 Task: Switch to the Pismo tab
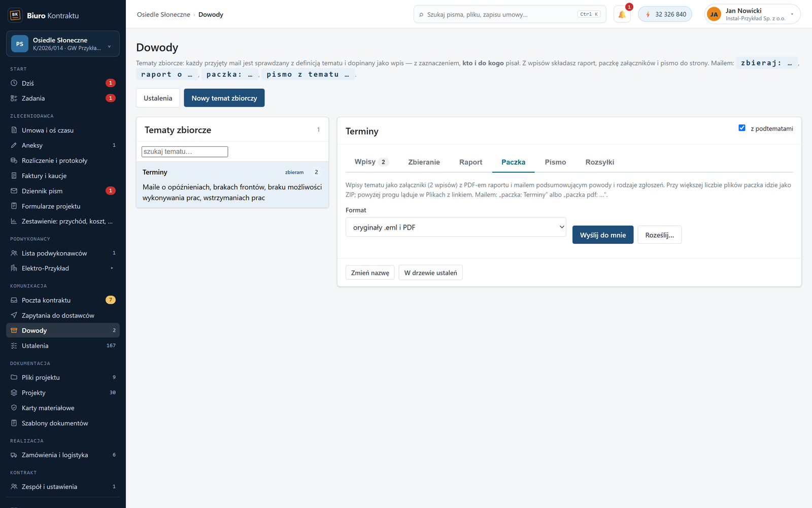tap(555, 162)
